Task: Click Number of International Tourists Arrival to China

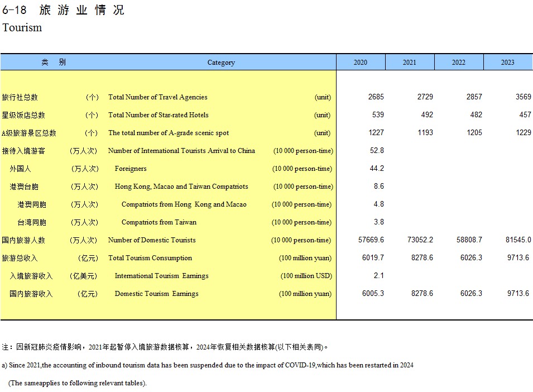Action: pyautogui.click(x=181, y=151)
